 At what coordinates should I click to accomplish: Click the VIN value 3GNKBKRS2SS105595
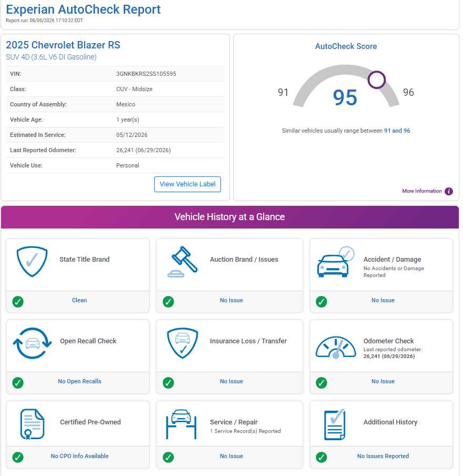[146, 74]
